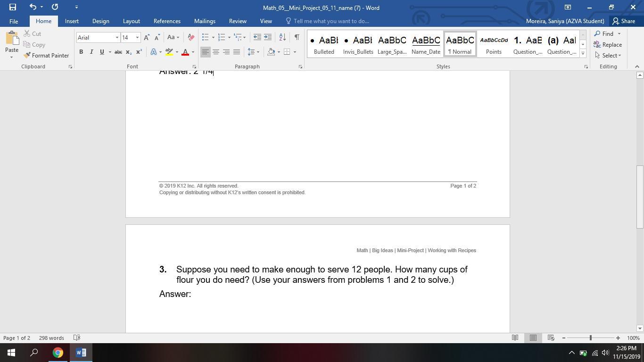The height and width of the screenshot is (362, 644).
Task: Open Chrome from the taskbar
Action: 58,353
